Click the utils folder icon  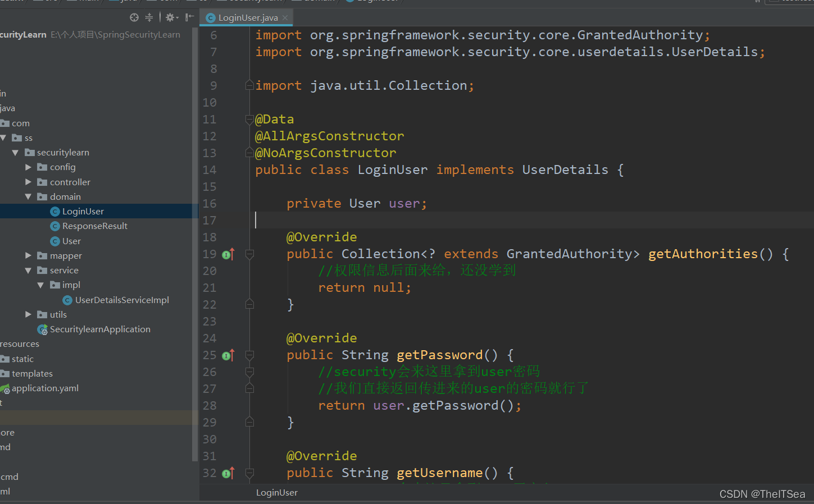click(x=42, y=315)
